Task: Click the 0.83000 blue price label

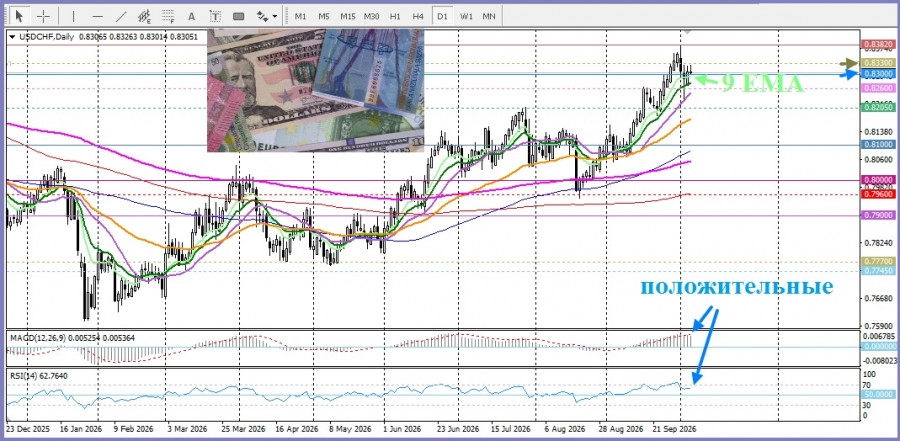Action: [x=878, y=74]
